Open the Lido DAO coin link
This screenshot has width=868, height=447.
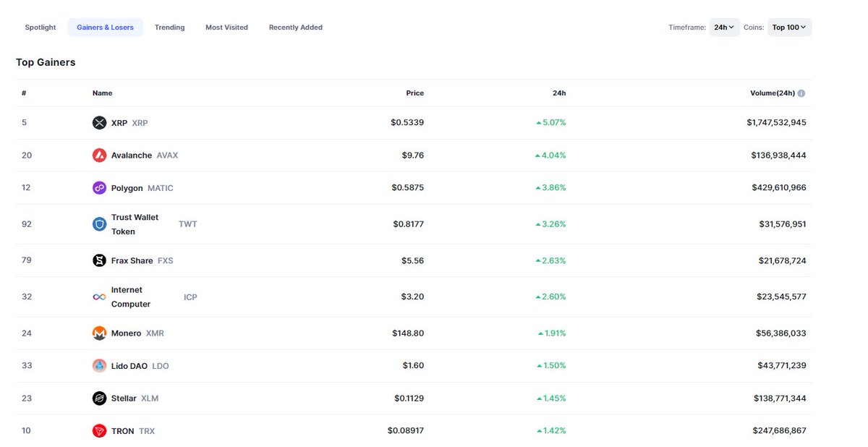pos(129,366)
